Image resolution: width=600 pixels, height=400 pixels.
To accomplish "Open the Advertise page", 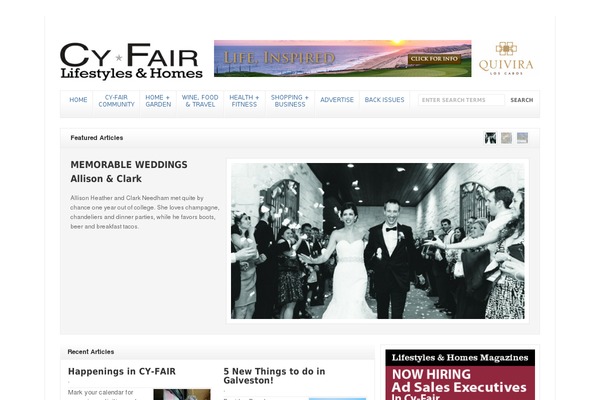I will pyautogui.click(x=337, y=100).
